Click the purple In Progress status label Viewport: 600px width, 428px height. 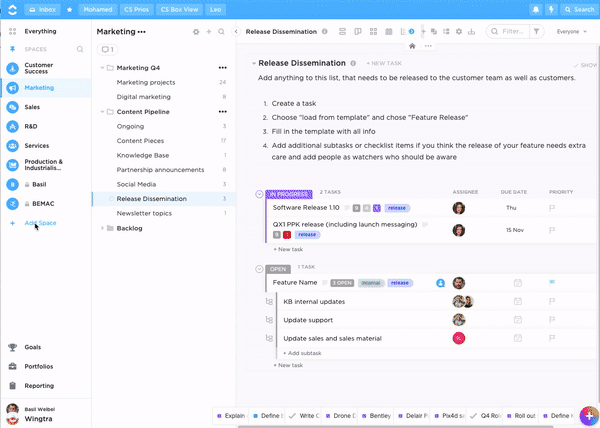(x=289, y=193)
